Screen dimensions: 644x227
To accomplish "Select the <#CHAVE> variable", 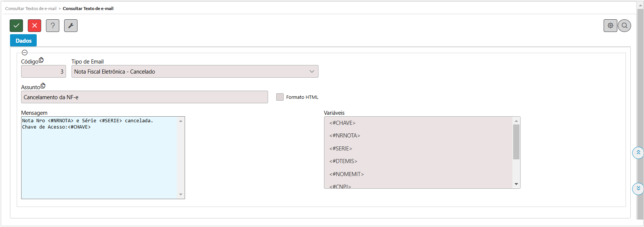I will coord(342,123).
